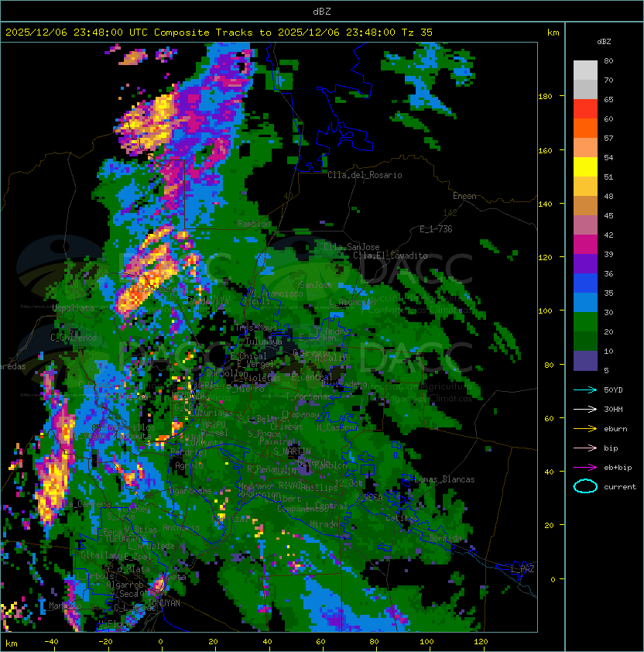Select the 65 dBZ red swatch
Image resolution: width=644 pixels, height=652 pixels.
585,108
